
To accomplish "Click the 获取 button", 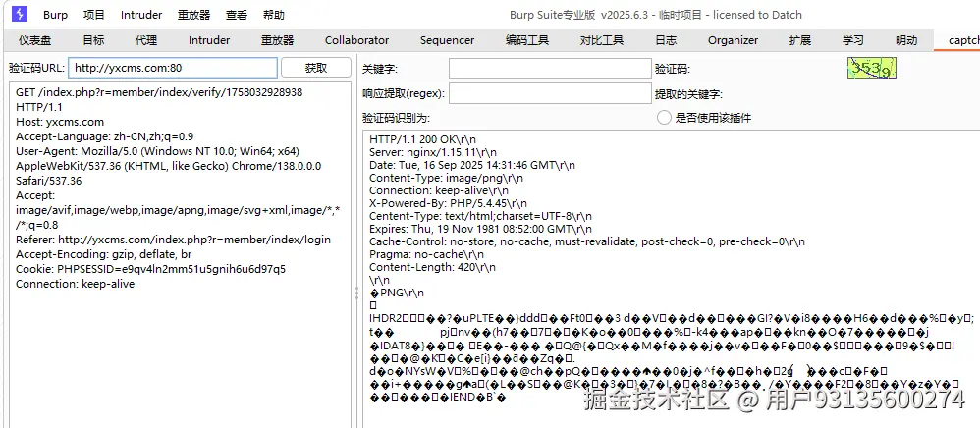I will click(x=316, y=68).
